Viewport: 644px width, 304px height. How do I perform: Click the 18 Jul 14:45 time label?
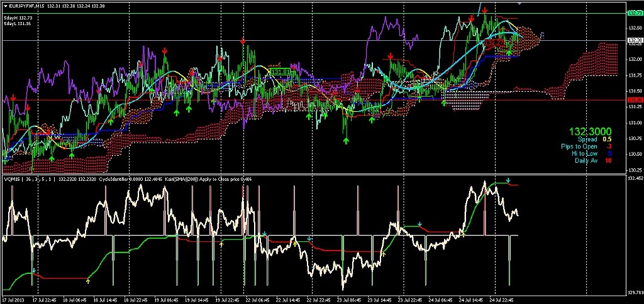coord(106,300)
